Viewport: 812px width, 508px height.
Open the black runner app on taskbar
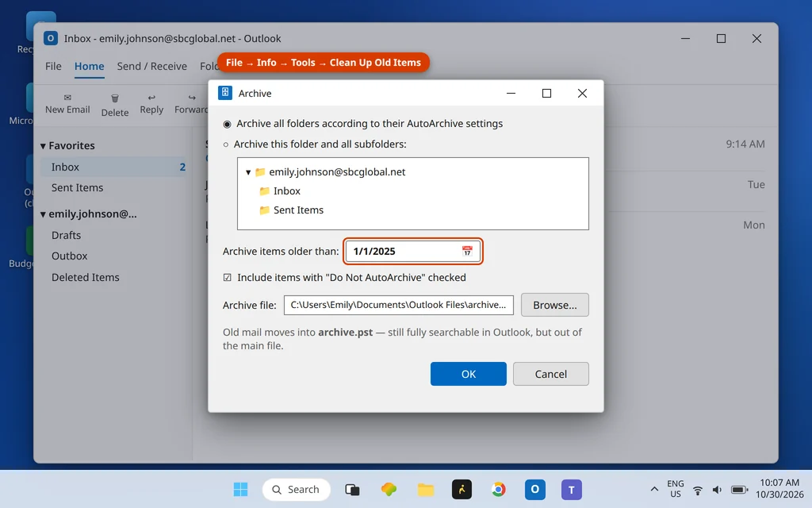pos(462,489)
